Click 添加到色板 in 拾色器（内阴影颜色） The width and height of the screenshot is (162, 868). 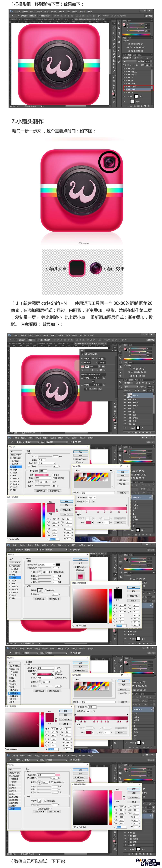click(x=134, y=596)
